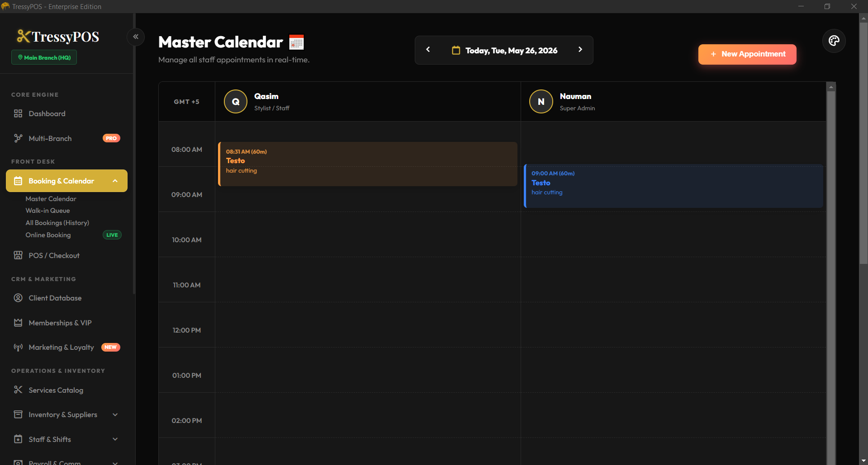This screenshot has height=465, width=868.
Task: Open the theme palette icon
Action: (834, 41)
